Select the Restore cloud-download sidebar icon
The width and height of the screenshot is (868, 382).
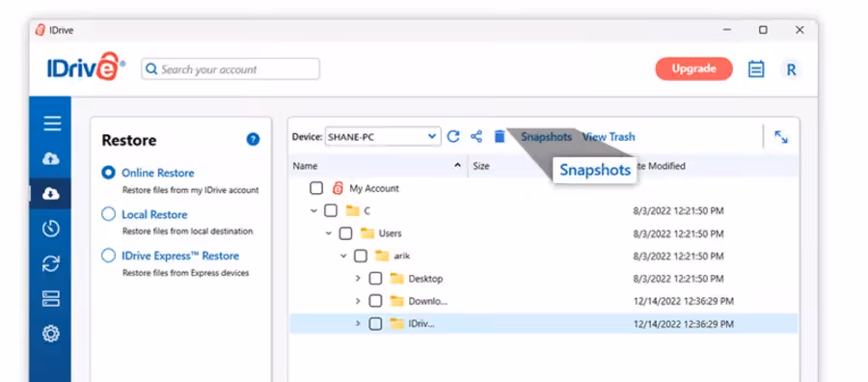pyautogui.click(x=51, y=194)
